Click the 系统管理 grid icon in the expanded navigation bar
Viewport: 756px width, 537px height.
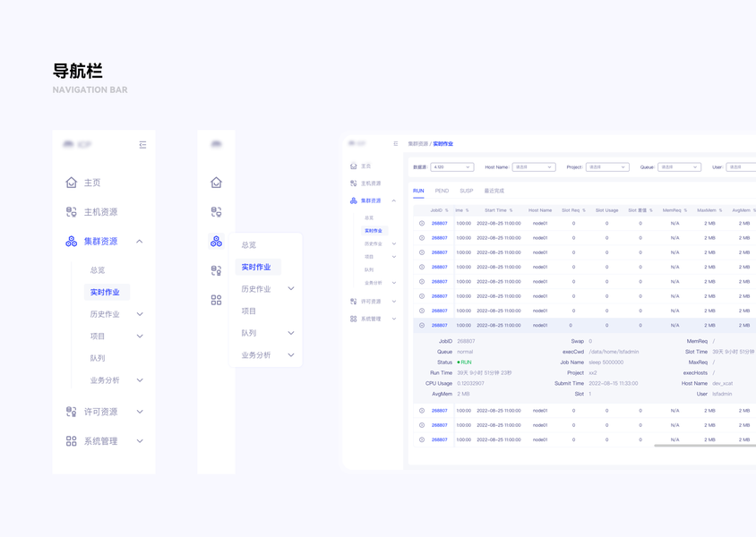click(72, 441)
